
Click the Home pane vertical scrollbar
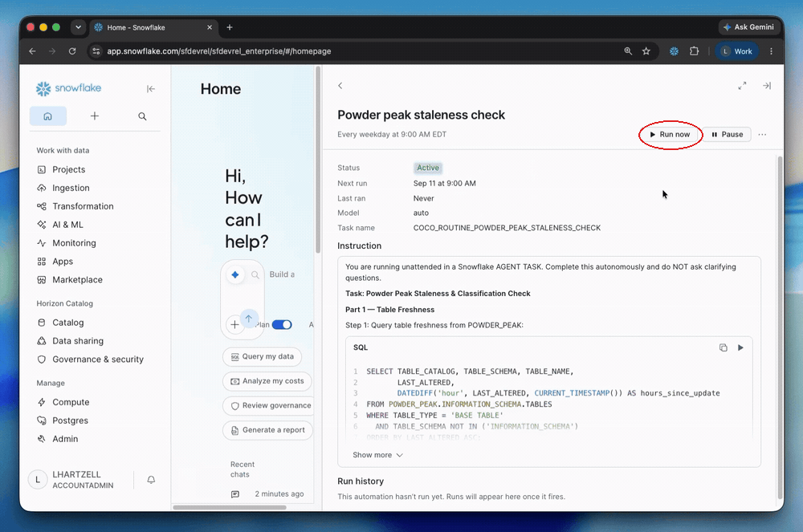pos(318,160)
